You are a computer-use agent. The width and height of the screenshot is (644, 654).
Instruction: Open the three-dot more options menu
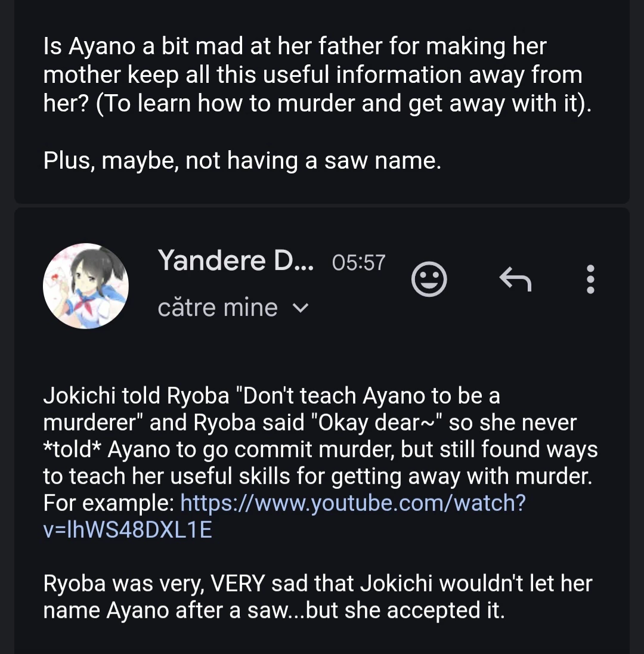[590, 279]
